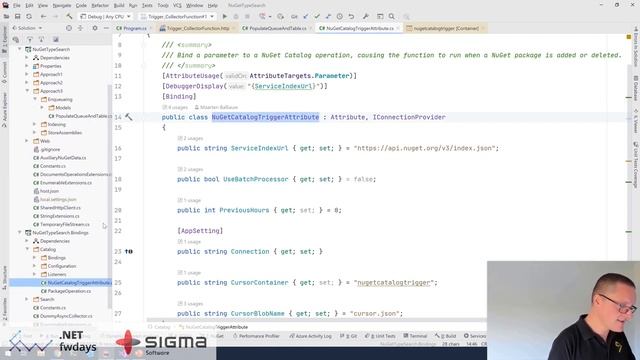The image size is (640, 360).
Task: Open the Azure Activity Log tool window
Action: click(x=311, y=336)
